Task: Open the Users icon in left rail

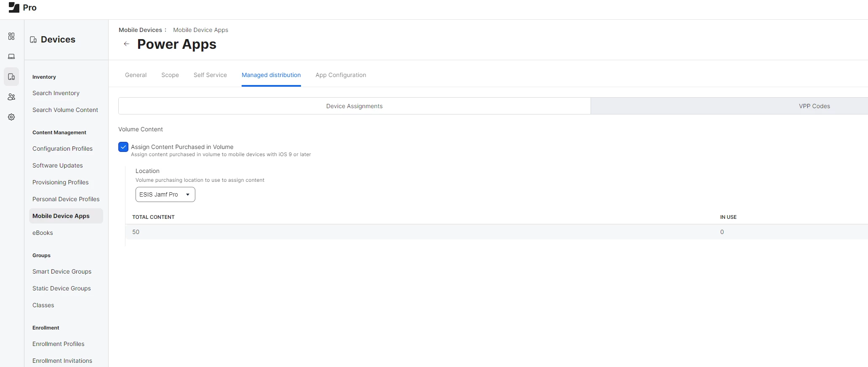Action: pyautogui.click(x=11, y=97)
